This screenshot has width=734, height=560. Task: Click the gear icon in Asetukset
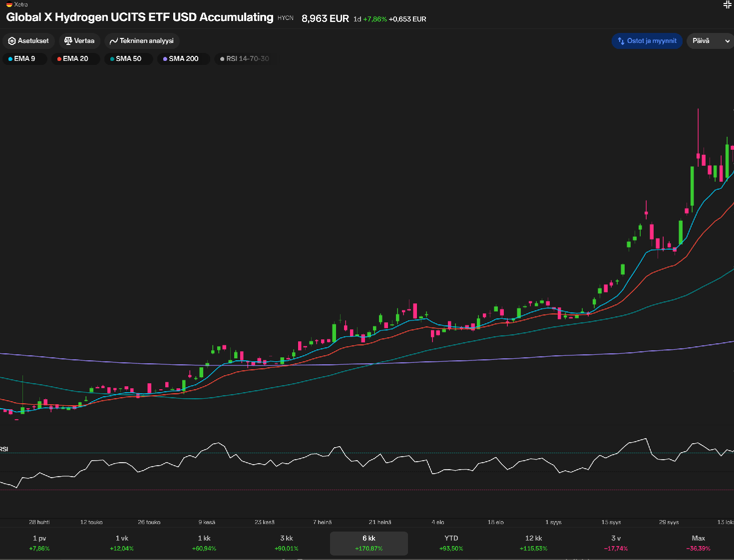click(12, 41)
